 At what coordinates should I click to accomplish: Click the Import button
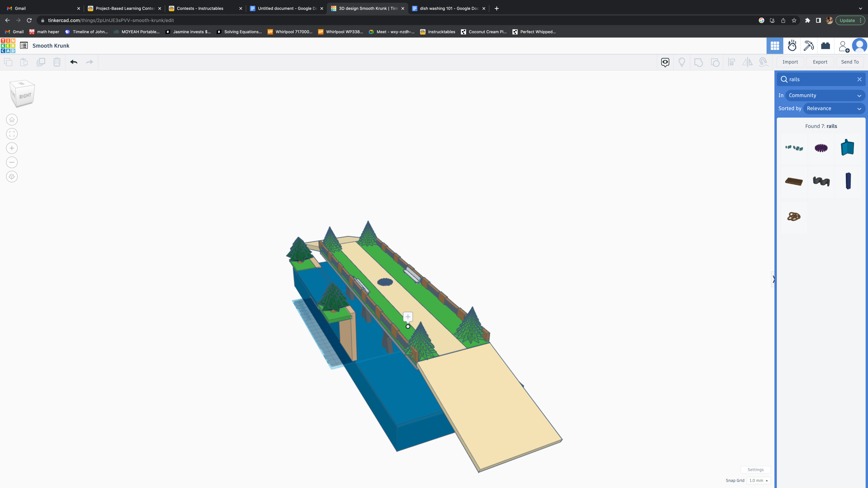click(790, 62)
